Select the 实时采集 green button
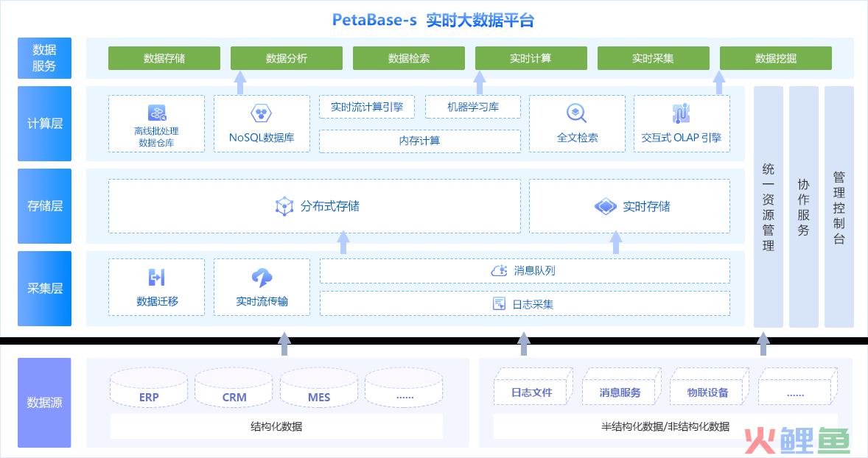The width and height of the screenshot is (868, 458). 654,58
